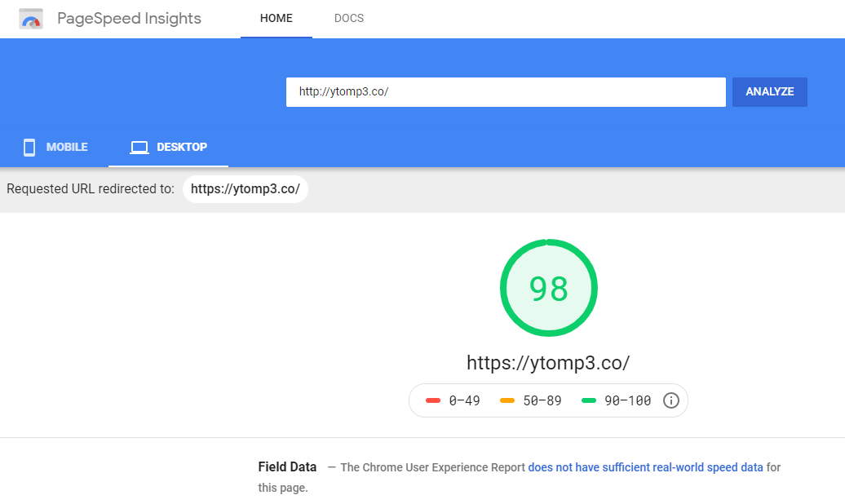
Task: Open the DOCS tab
Action: [x=348, y=18]
